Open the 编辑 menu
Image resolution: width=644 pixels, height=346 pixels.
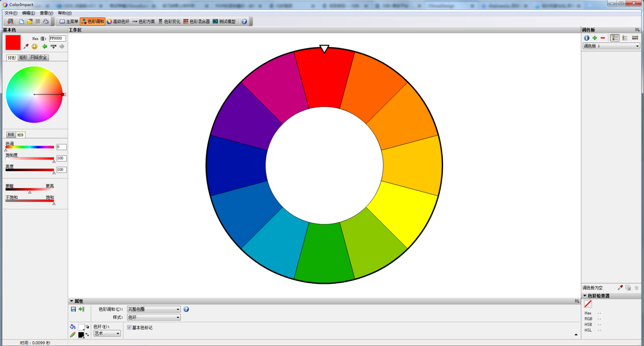28,13
